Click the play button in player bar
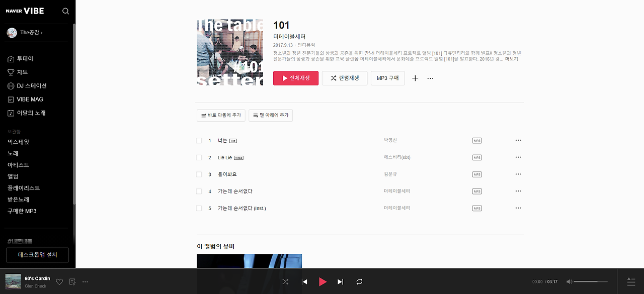Image resolution: width=644 pixels, height=294 pixels. (323, 282)
